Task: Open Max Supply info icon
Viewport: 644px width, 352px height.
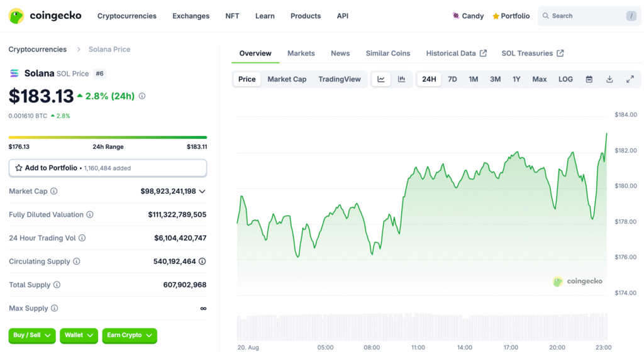Action: pos(54,308)
